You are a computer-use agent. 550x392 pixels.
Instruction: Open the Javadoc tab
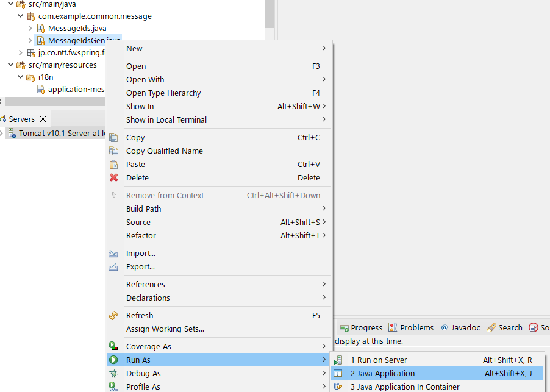460,328
